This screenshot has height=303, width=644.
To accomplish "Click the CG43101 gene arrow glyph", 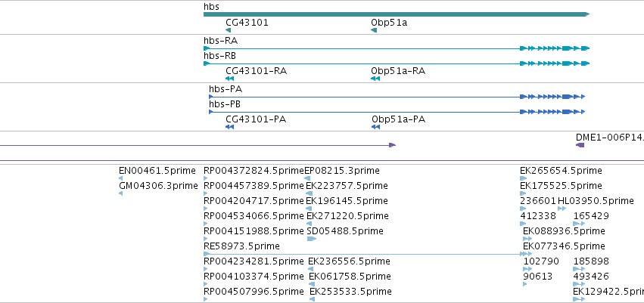I will 228,30.
